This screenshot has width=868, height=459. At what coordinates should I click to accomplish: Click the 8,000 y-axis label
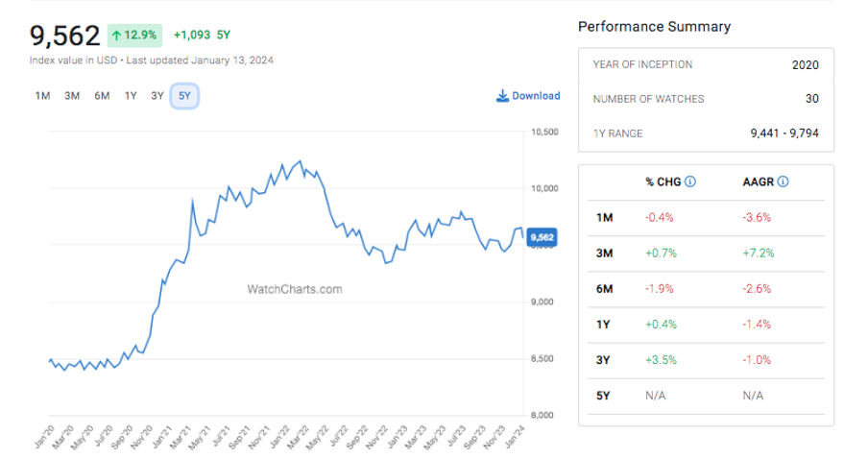(x=542, y=415)
